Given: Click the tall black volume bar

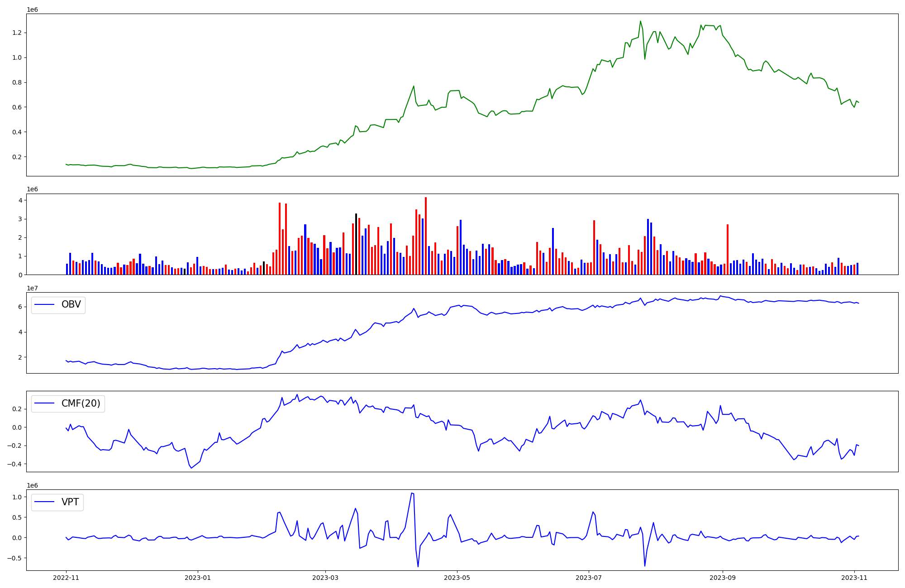Looking at the screenshot, I should pyautogui.click(x=356, y=244).
